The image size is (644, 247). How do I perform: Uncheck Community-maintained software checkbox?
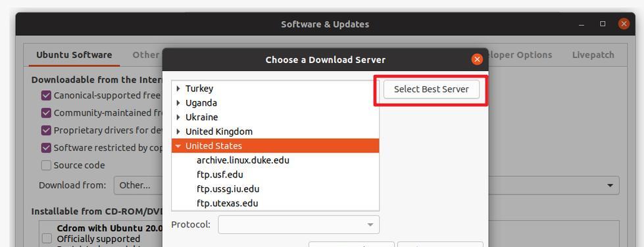(x=46, y=113)
